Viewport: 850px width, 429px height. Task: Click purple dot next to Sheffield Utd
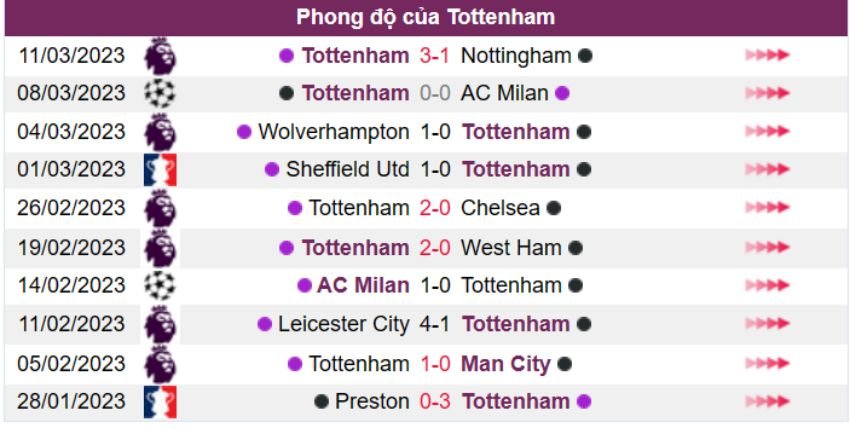pyautogui.click(x=272, y=170)
